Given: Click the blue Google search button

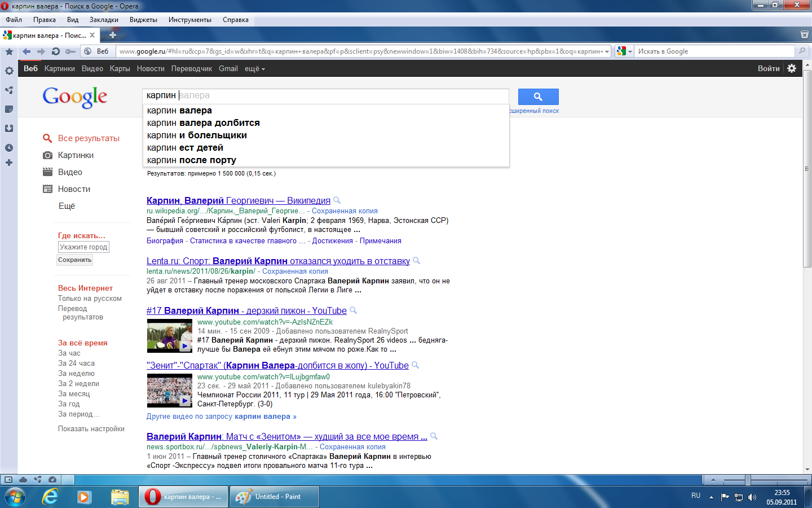Looking at the screenshot, I should 538,97.
